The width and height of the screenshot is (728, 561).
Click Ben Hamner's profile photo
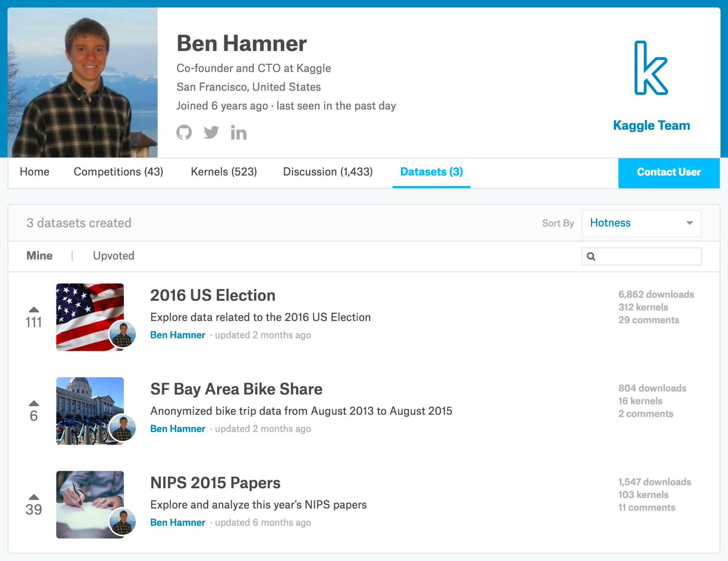83,82
